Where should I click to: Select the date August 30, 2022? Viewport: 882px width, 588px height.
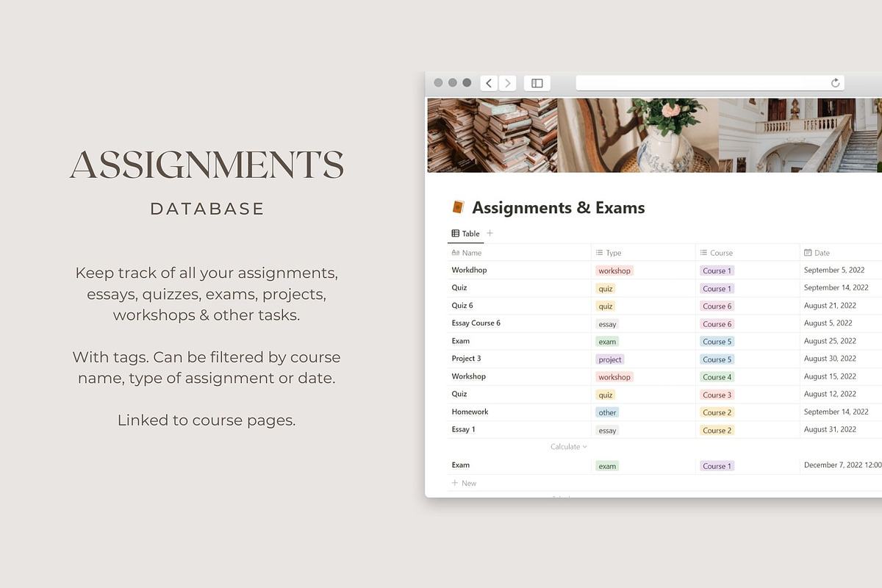point(830,358)
